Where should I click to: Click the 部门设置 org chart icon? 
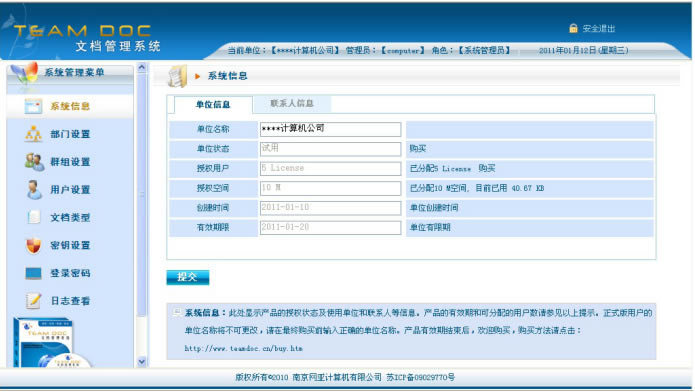[33, 134]
